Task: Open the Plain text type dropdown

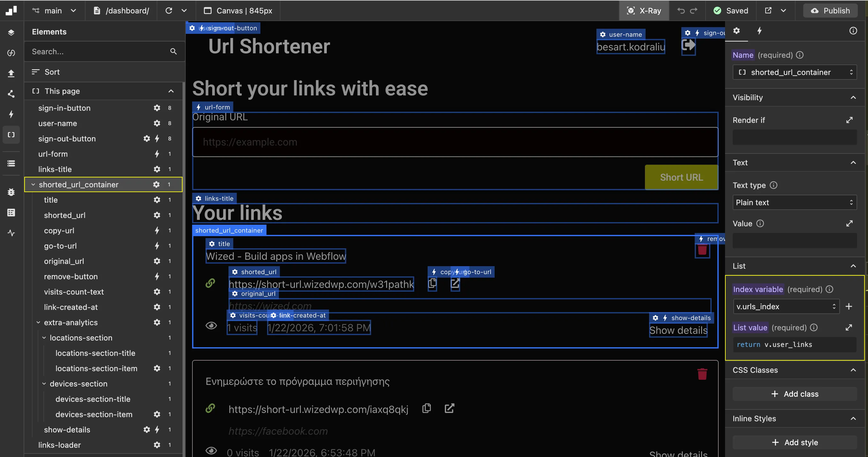Action: click(794, 202)
